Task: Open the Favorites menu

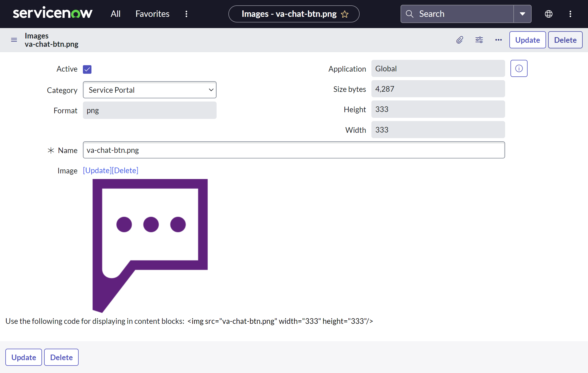Action: (152, 14)
